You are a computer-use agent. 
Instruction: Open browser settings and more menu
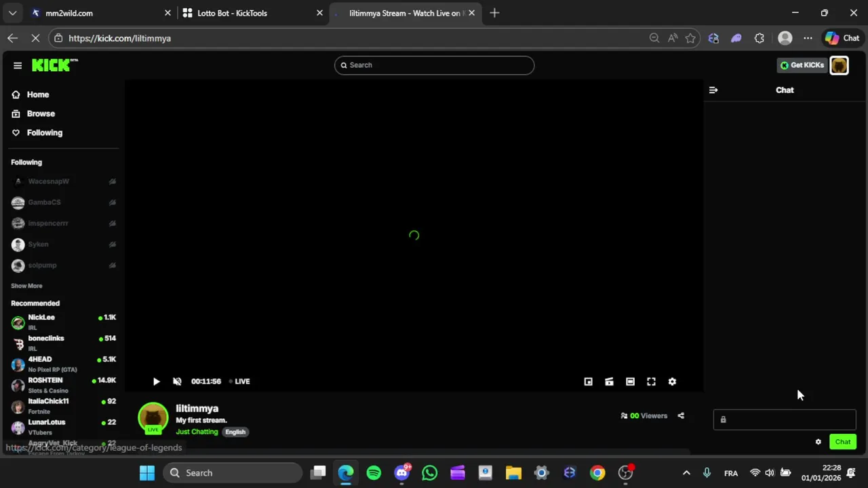808,39
